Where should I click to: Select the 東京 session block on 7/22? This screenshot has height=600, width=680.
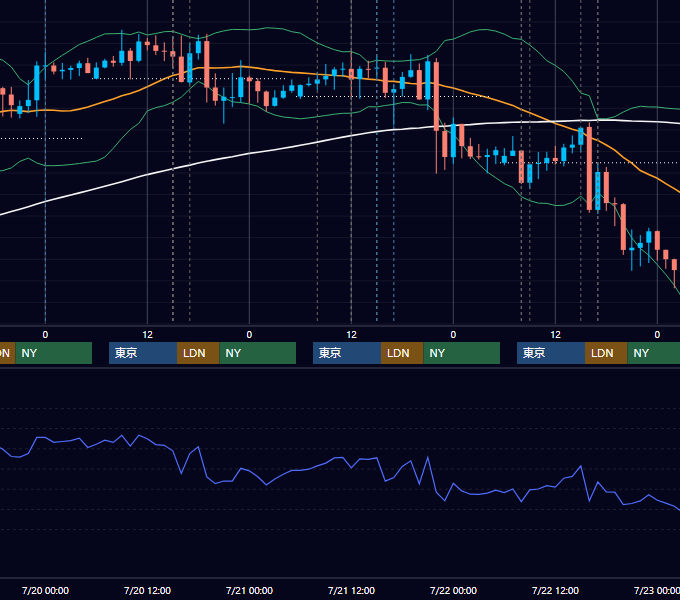[x=551, y=353]
